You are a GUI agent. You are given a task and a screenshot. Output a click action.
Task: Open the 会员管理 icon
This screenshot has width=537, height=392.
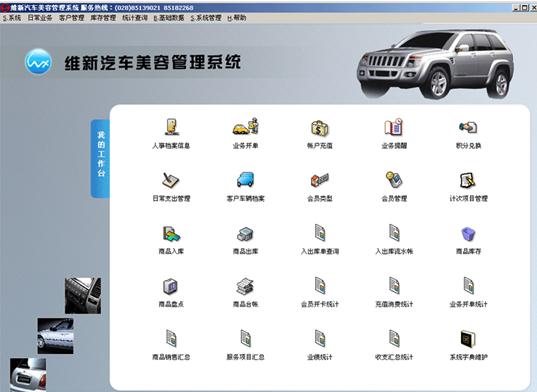pyautogui.click(x=394, y=179)
